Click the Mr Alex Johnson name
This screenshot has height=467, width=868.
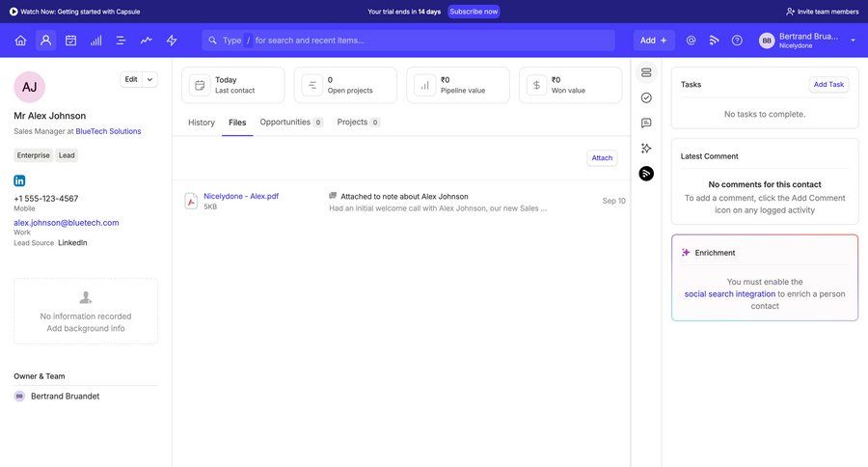(50, 116)
